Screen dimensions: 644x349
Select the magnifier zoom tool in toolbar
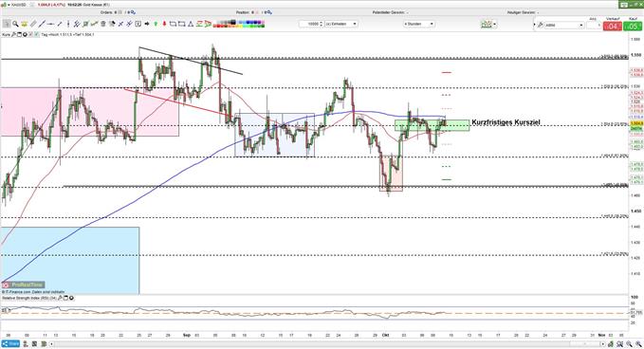click(x=15, y=24)
